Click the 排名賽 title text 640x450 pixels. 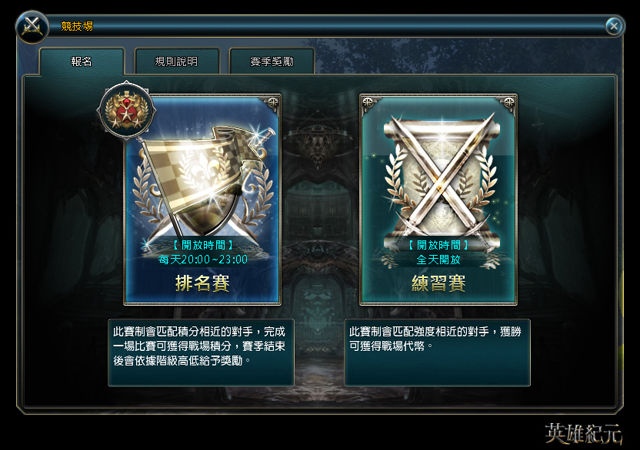202,283
